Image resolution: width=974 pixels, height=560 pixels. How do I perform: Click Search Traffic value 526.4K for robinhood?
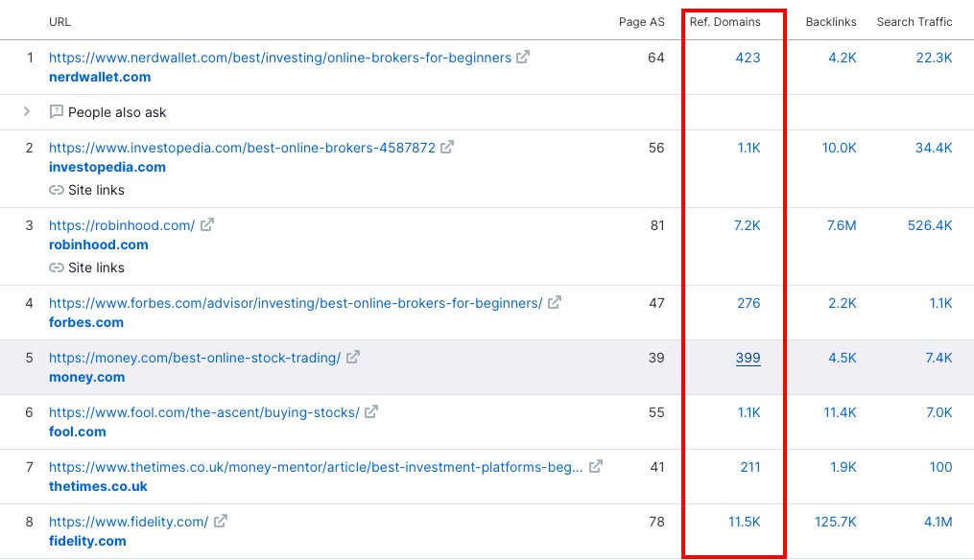pos(930,225)
